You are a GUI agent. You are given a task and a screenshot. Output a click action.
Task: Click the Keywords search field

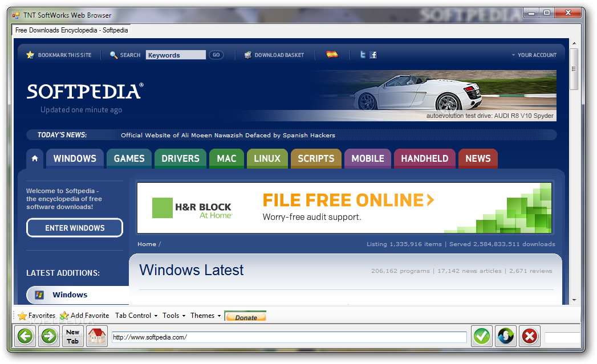pyautogui.click(x=176, y=55)
